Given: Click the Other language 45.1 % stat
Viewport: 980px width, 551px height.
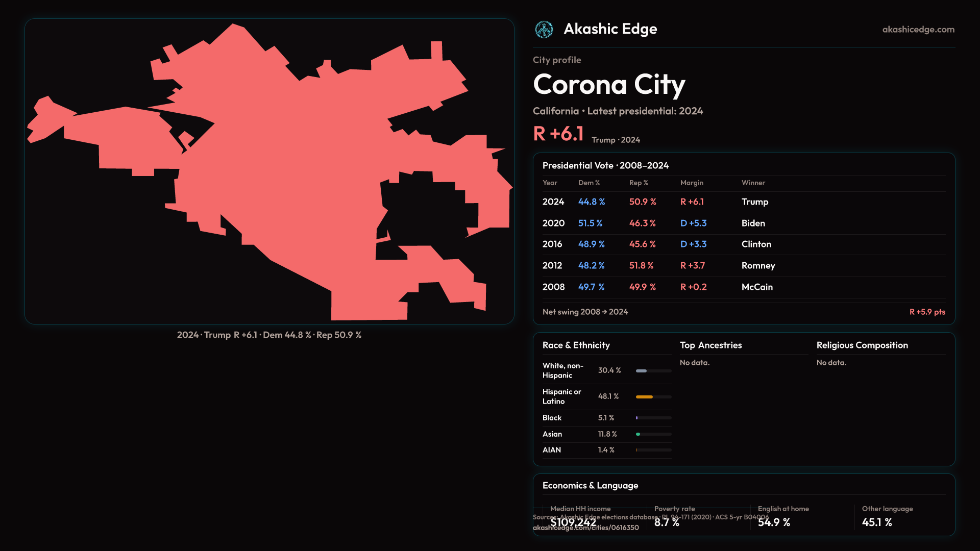Looking at the screenshot, I should [x=877, y=522].
